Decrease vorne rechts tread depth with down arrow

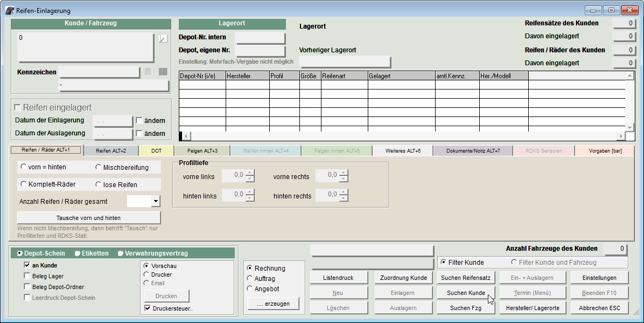(x=344, y=179)
